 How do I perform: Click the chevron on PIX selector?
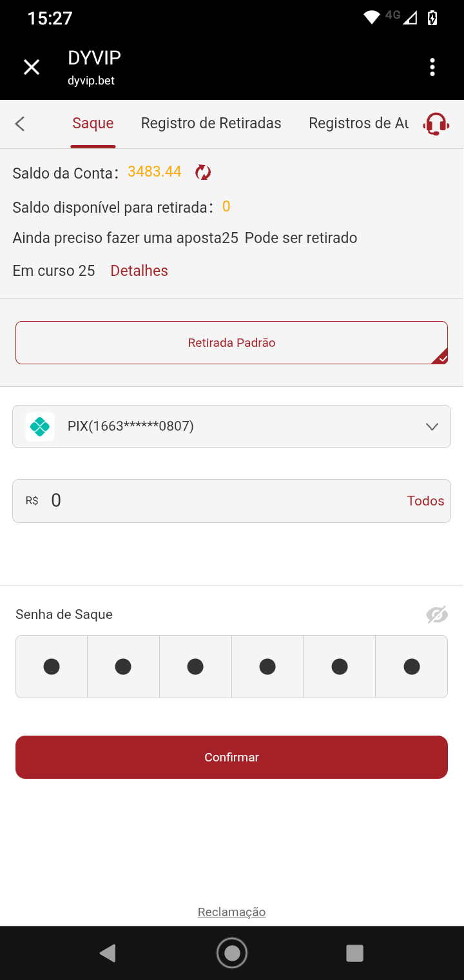tap(432, 426)
